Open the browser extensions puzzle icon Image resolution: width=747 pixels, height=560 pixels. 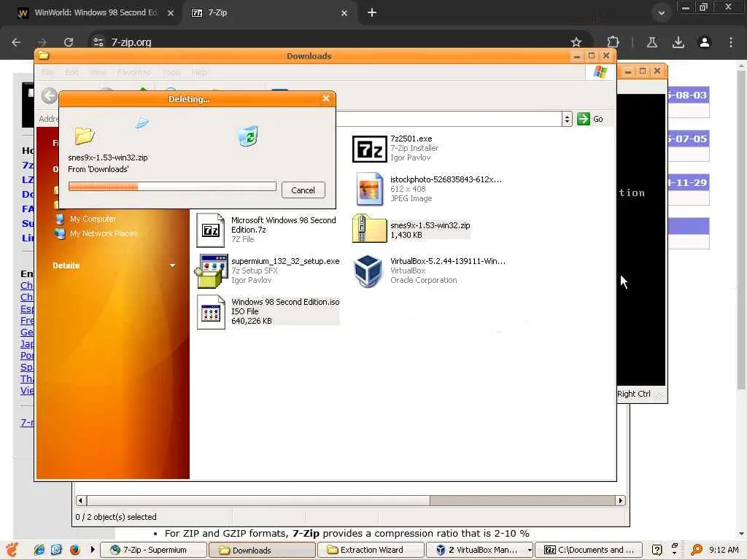(613, 42)
